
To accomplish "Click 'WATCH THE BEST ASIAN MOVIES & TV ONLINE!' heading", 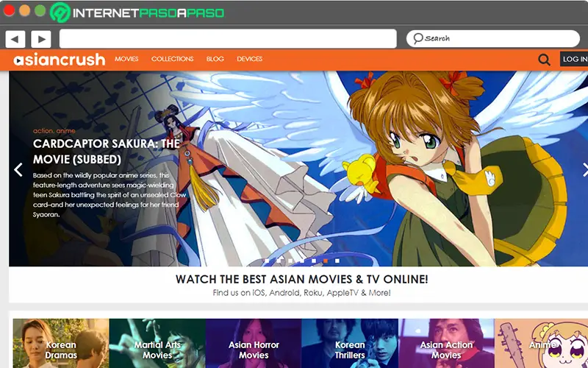I will tap(301, 279).
